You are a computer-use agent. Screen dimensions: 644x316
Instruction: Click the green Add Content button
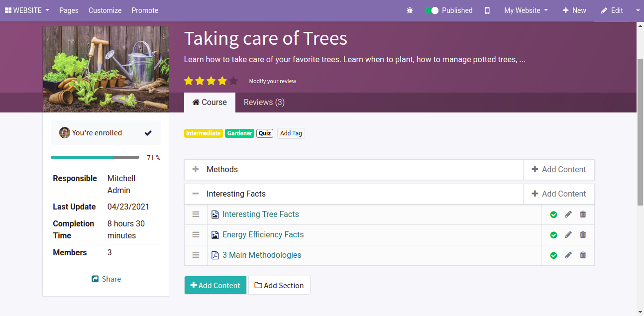(x=215, y=285)
